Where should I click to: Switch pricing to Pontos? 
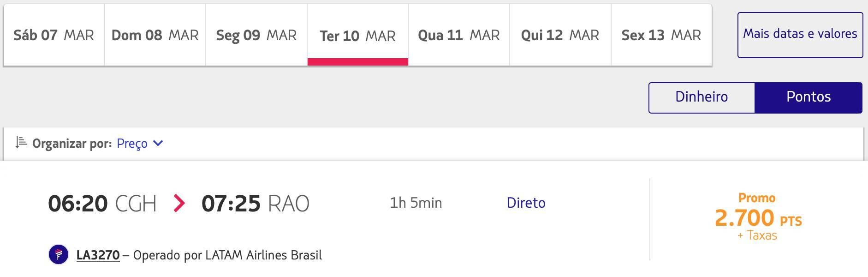(809, 97)
